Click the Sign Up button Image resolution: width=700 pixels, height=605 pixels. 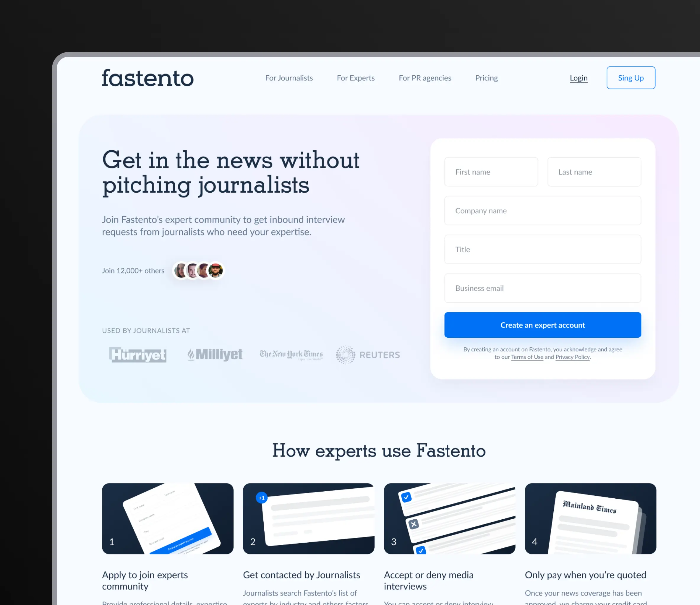630,77
